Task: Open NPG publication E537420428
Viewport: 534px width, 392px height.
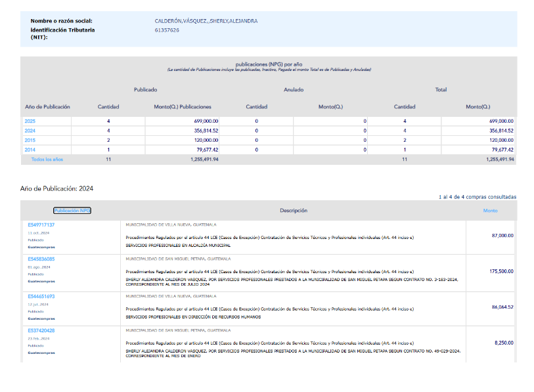Action: (x=41, y=331)
